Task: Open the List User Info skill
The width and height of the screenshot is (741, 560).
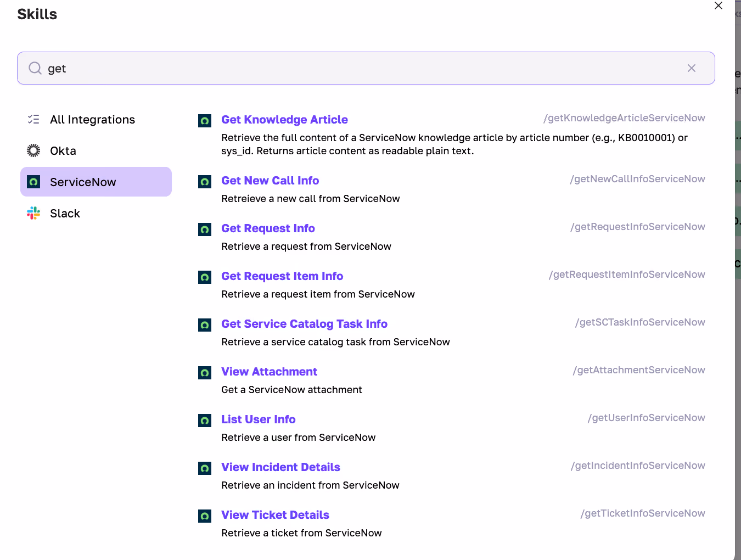Action: 258,419
